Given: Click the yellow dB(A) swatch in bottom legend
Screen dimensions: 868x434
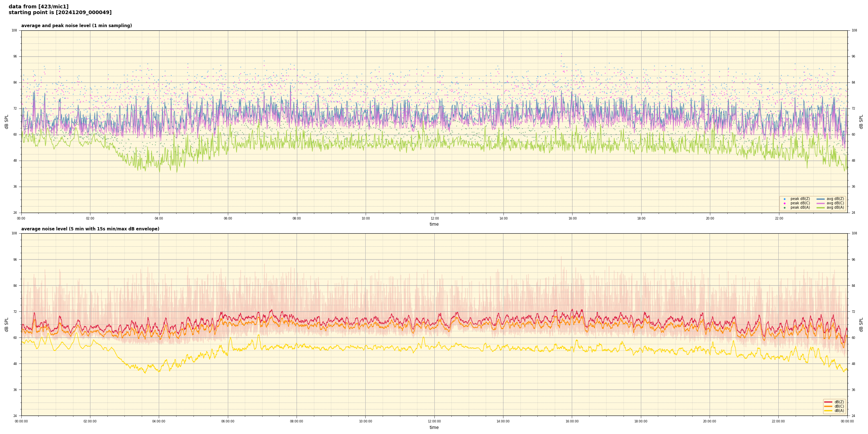Looking at the screenshot, I should 828,410.
